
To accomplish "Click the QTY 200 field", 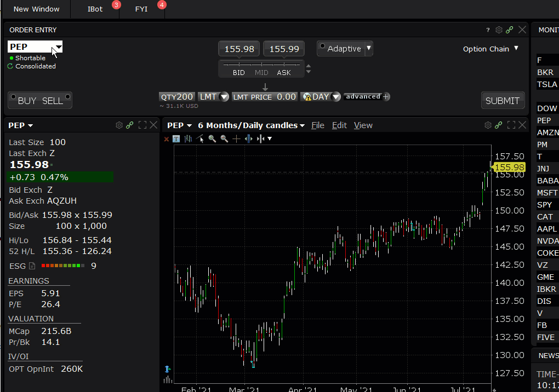I will tap(177, 97).
